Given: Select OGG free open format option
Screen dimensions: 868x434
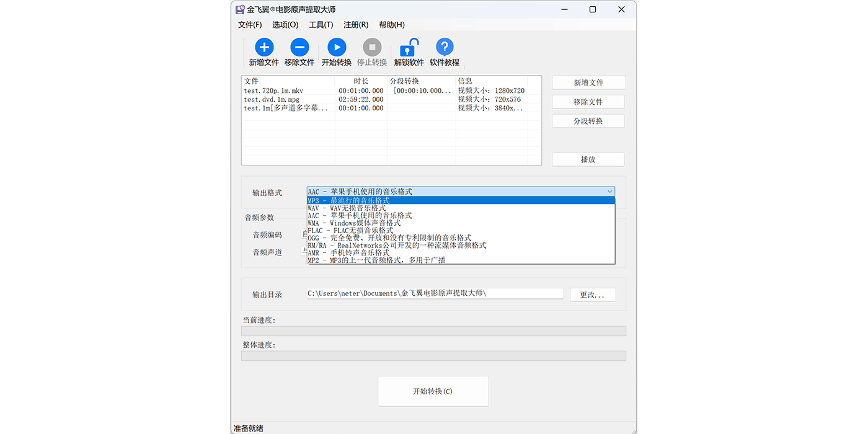Looking at the screenshot, I should [x=461, y=238].
